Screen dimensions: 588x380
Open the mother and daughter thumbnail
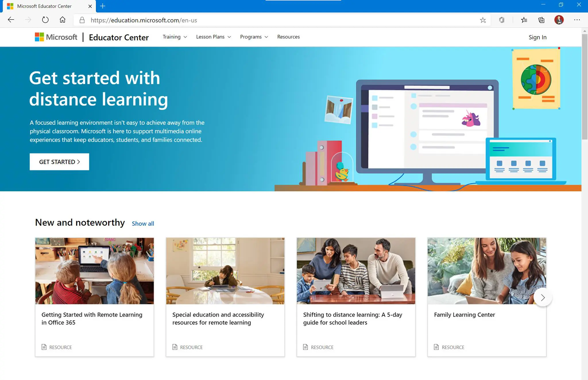click(487, 271)
